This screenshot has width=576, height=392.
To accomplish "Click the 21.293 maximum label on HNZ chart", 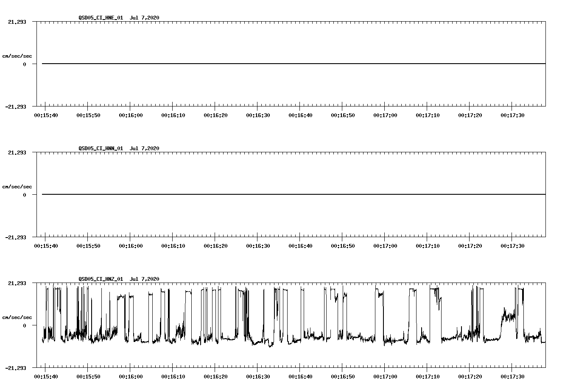I will [x=17, y=283].
